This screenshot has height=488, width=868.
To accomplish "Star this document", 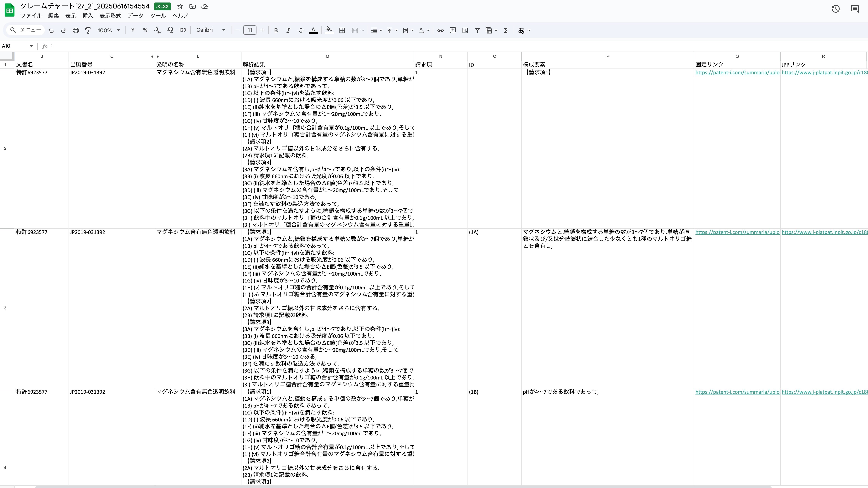I will click(180, 6).
